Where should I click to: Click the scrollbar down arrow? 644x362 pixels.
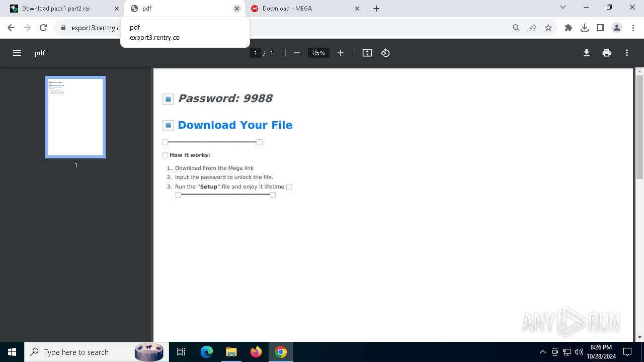point(639,337)
